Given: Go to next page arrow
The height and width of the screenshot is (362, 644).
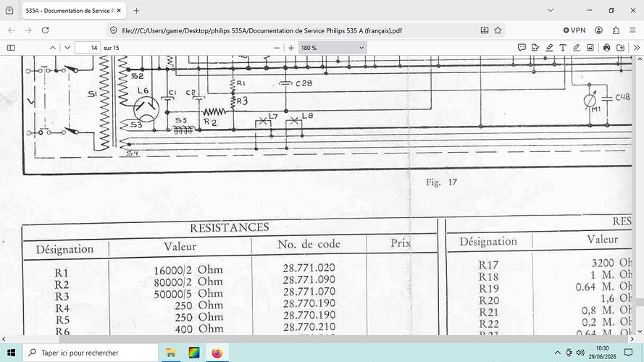Looking at the screenshot, I should coord(67,48).
